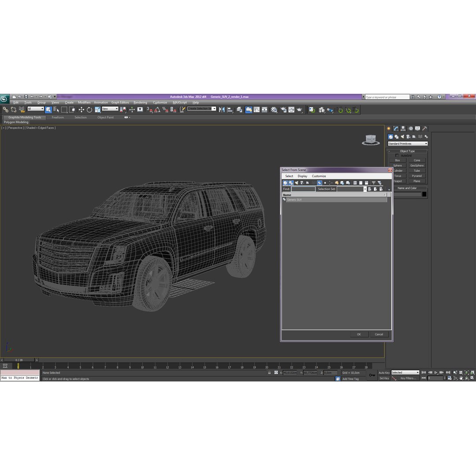Screen dimensions: 476x476
Task: Toggle Display Shapes filter in Select From Scene
Action: [x=291, y=183]
